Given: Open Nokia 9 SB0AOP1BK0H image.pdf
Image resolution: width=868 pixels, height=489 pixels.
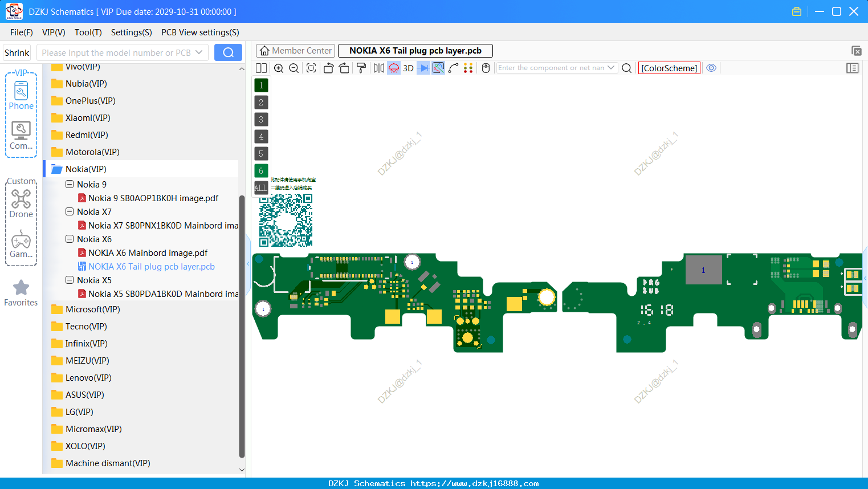Looking at the screenshot, I should coord(153,198).
